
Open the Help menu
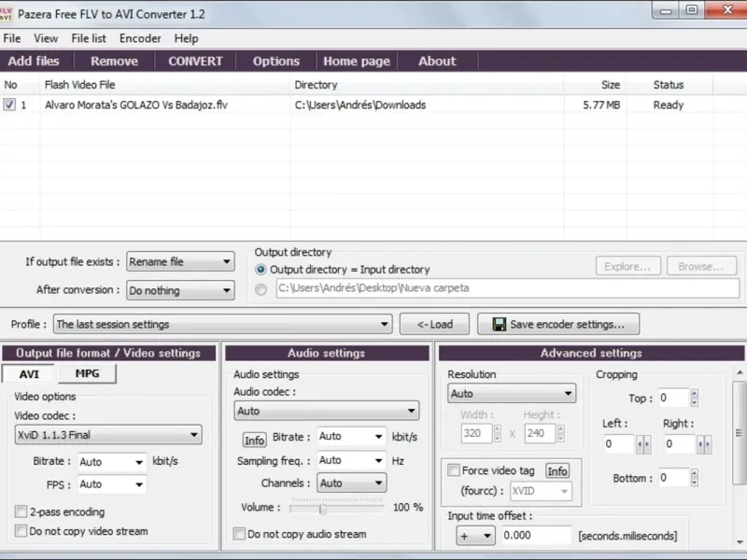click(186, 38)
